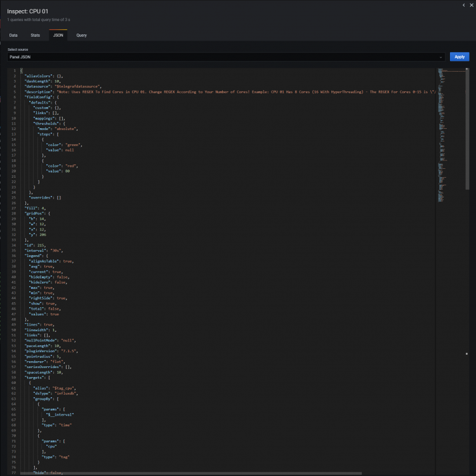This screenshot has width=476, height=476.
Task: Click the "overrides": [] line
Action: coord(45,197)
